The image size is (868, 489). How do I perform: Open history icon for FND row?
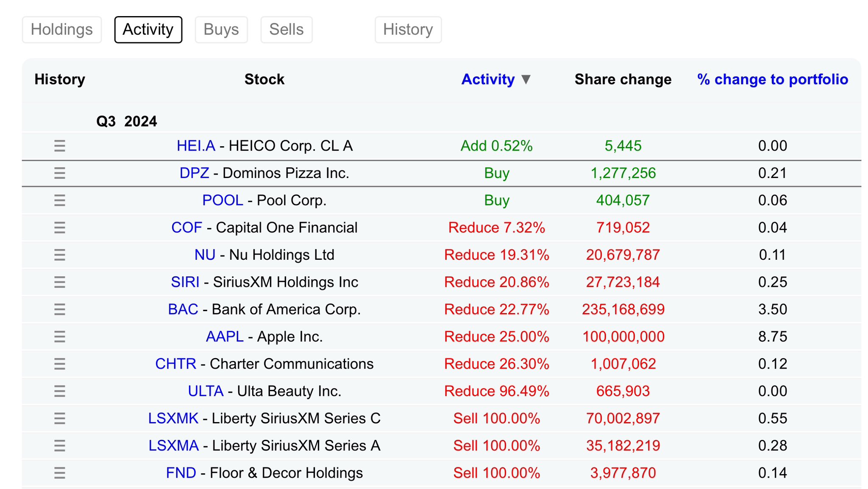pyautogui.click(x=60, y=473)
